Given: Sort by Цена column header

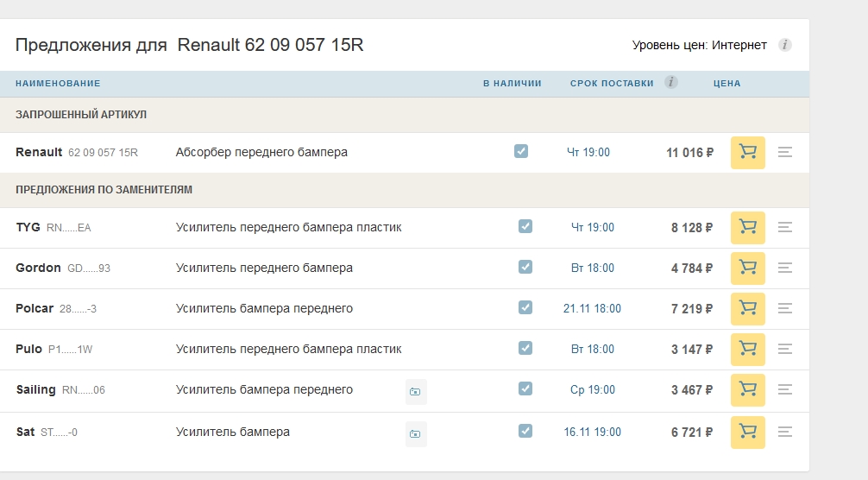Looking at the screenshot, I should point(726,84).
